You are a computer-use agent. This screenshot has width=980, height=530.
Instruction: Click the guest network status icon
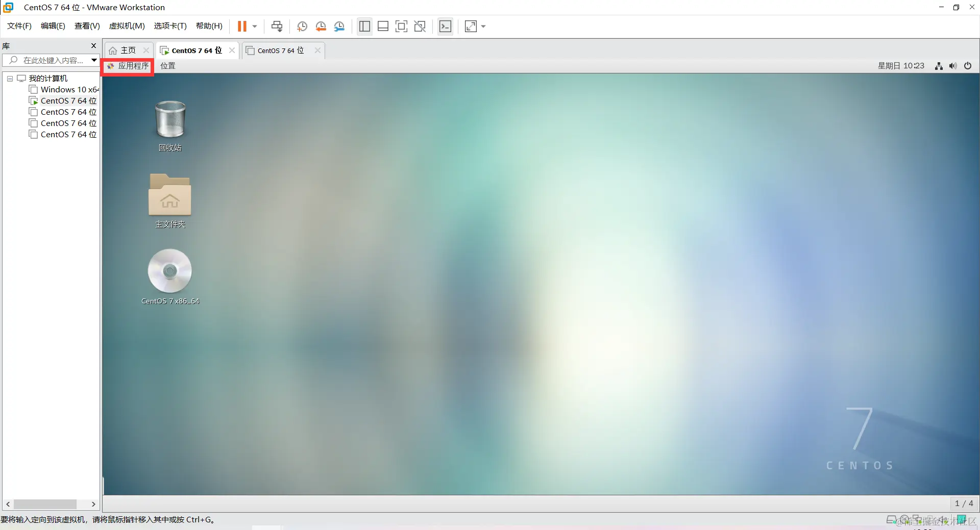[x=939, y=66]
